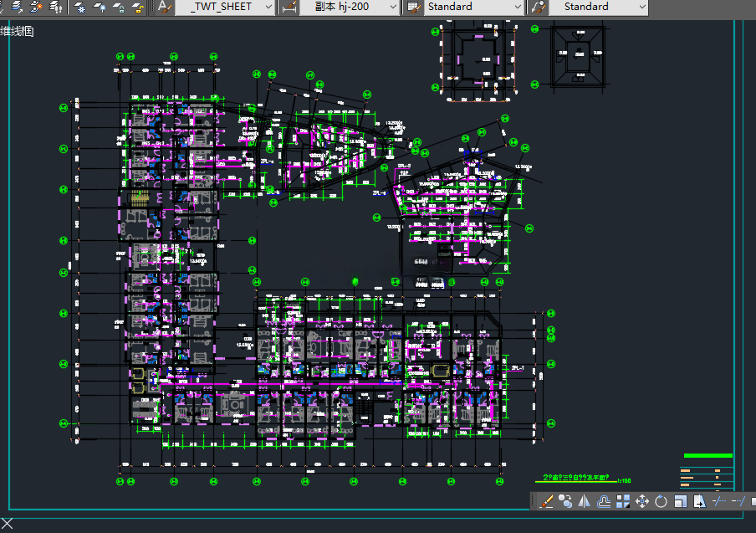Expand the _TWT_SHEET text style dropdown

pyautogui.click(x=268, y=7)
